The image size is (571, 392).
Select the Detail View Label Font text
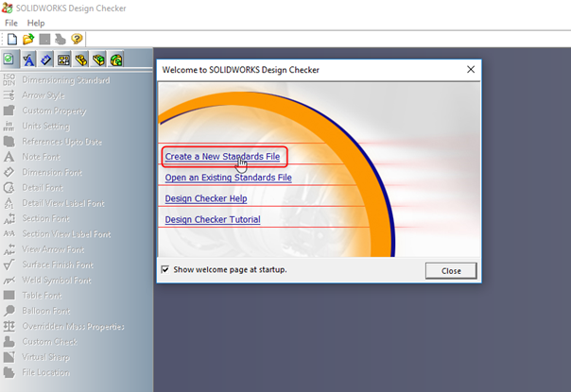click(x=63, y=203)
